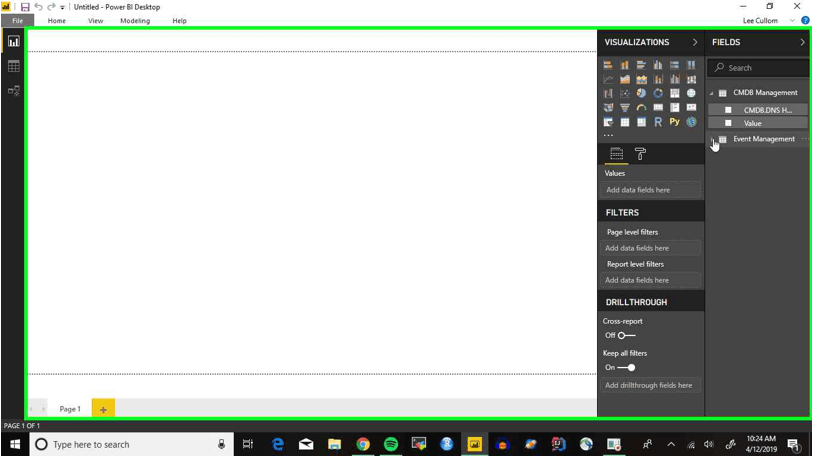Toggle the Keep all filters switch

pyautogui.click(x=626, y=367)
